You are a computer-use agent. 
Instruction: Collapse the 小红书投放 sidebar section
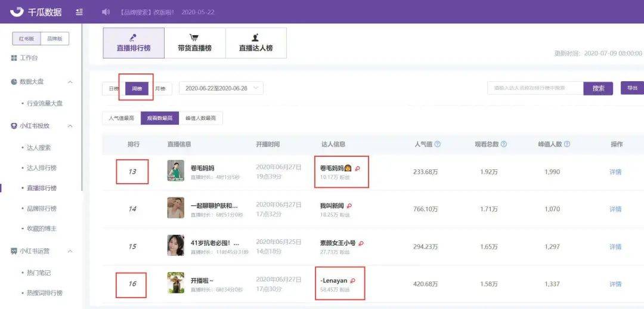click(70, 126)
